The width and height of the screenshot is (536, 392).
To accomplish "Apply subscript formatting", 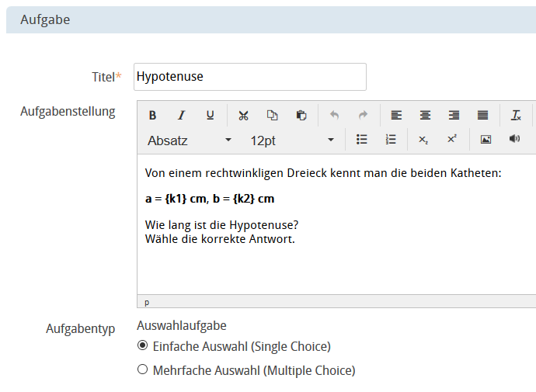I will pyautogui.click(x=423, y=140).
